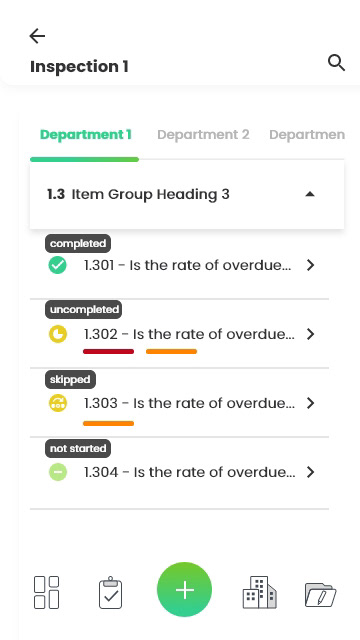Open the dashboard grid icon
The image size is (360, 640).
pos(47,592)
